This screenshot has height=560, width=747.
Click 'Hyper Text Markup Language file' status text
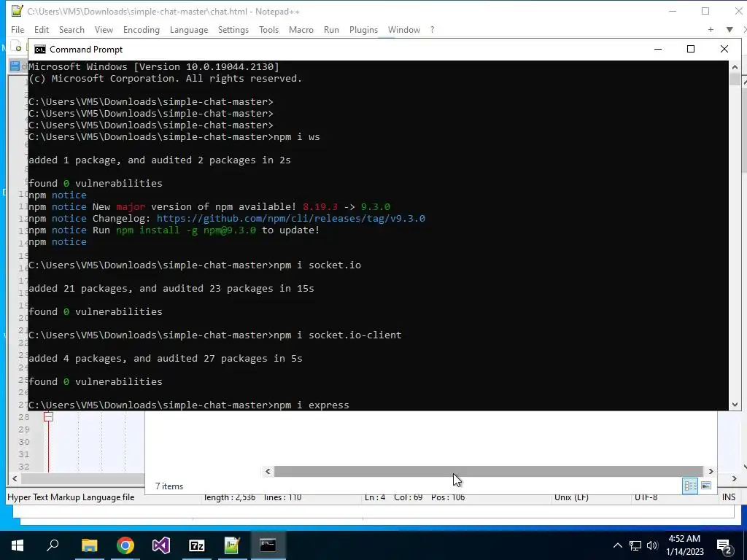point(71,497)
